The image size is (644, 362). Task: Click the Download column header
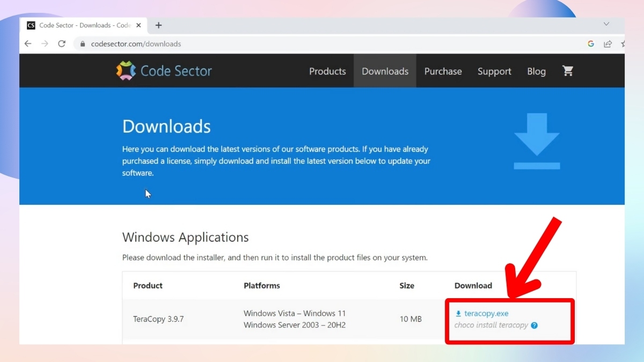pos(473,285)
